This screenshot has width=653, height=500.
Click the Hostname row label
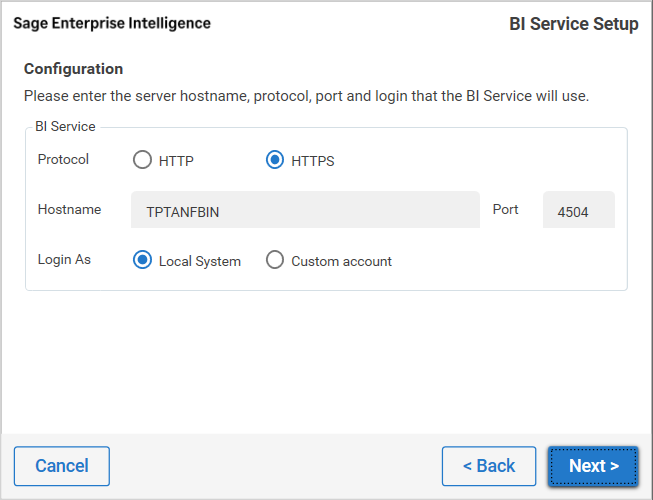click(x=69, y=209)
